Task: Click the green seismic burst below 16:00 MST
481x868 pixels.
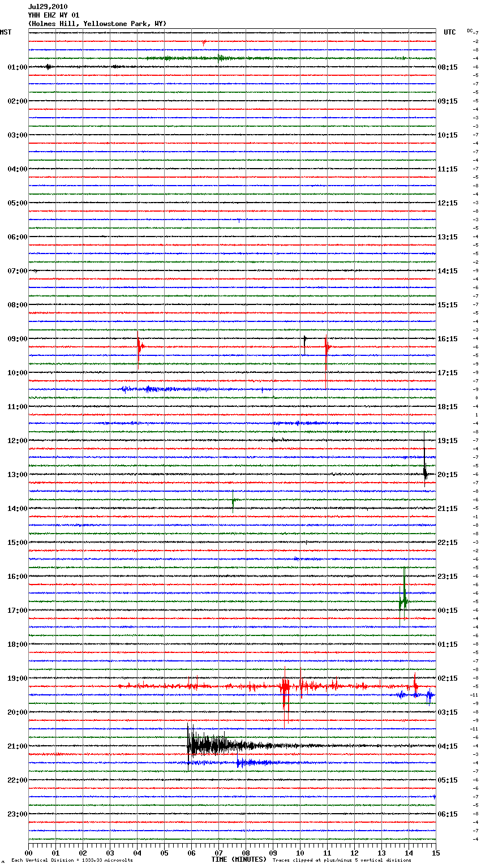Action: [x=403, y=598]
